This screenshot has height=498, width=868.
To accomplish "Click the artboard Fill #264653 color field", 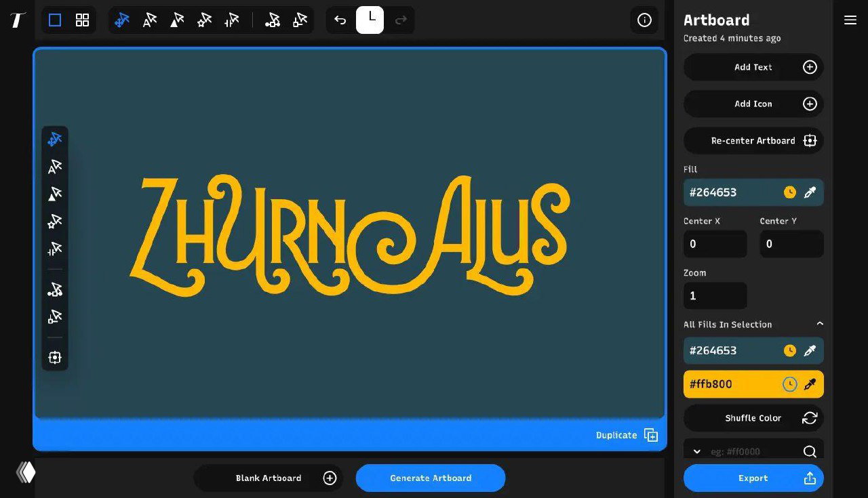I will tap(753, 192).
